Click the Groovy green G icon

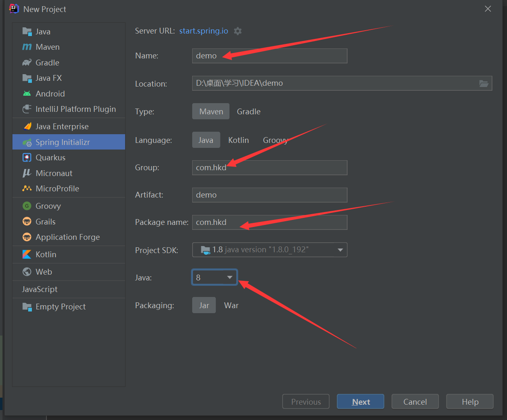pyautogui.click(x=27, y=206)
